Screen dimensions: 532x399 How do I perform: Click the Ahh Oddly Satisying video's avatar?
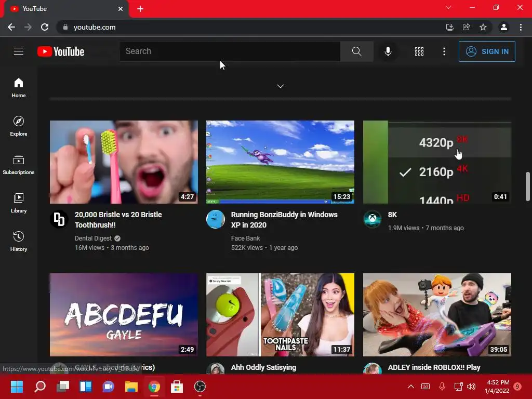pos(216,369)
